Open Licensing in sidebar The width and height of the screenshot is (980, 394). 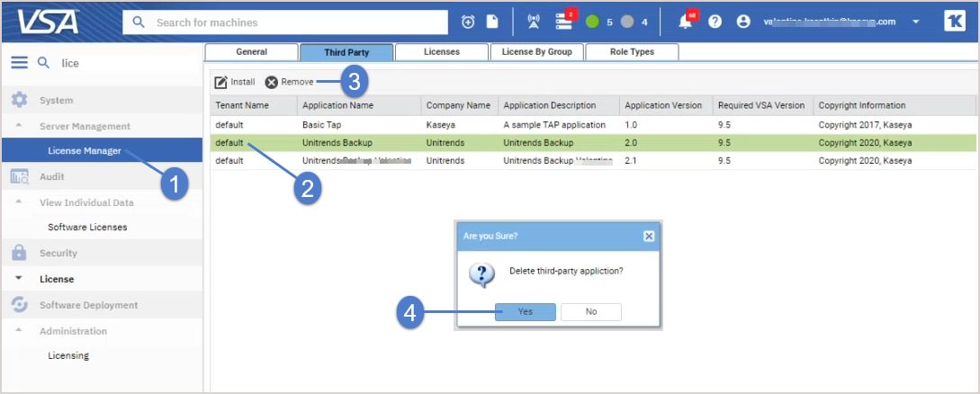(68, 355)
